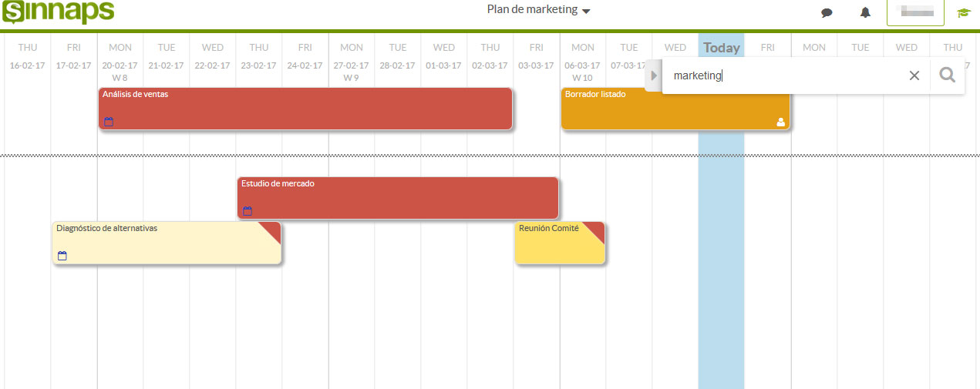Open the user account box
The image size is (980, 389).
pyautogui.click(x=915, y=12)
